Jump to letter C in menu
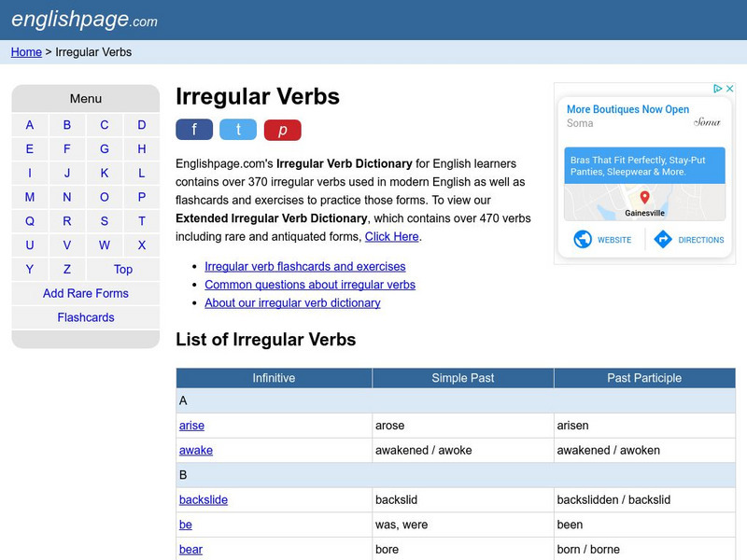Image resolution: width=747 pixels, height=560 pixels. (105, 125)
